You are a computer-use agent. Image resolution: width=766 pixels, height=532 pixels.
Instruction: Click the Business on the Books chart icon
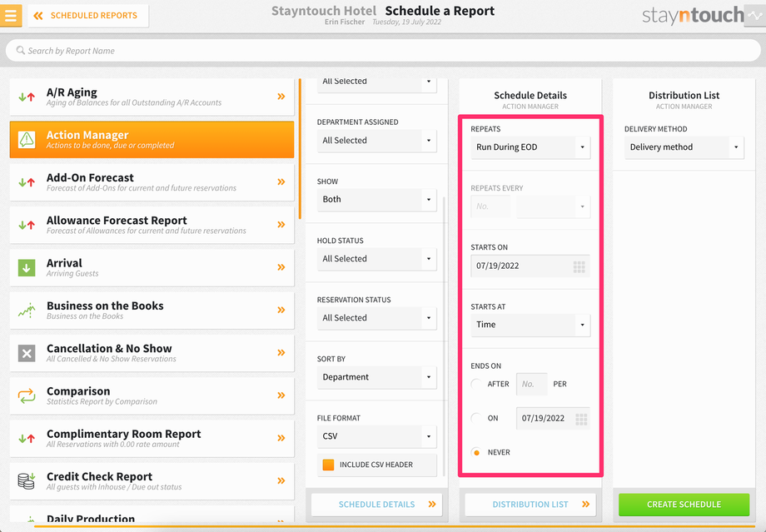coord(27,311)
